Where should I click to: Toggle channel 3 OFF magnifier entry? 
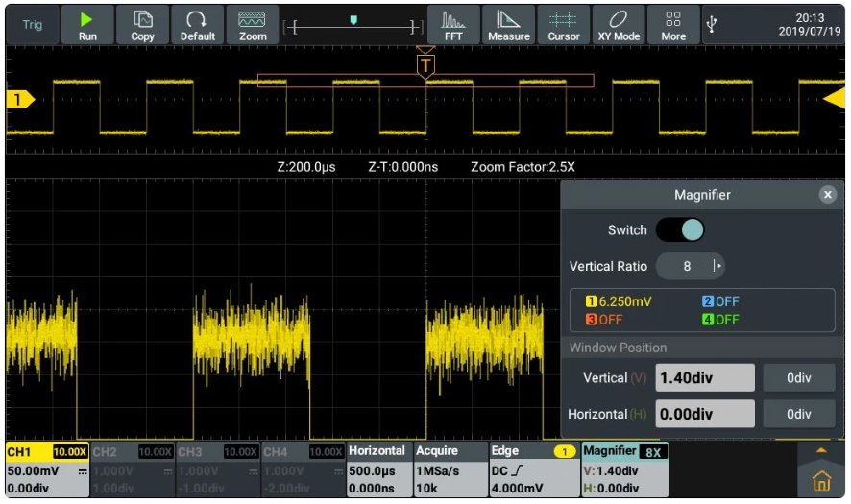(603, 320)
